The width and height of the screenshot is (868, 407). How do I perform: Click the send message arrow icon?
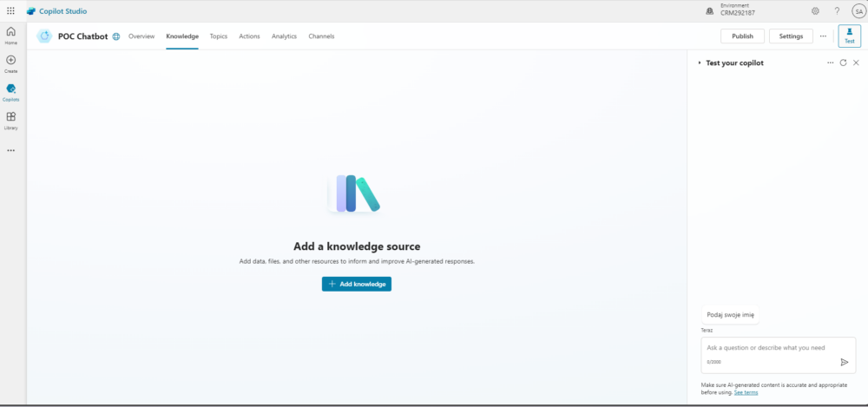845,362
